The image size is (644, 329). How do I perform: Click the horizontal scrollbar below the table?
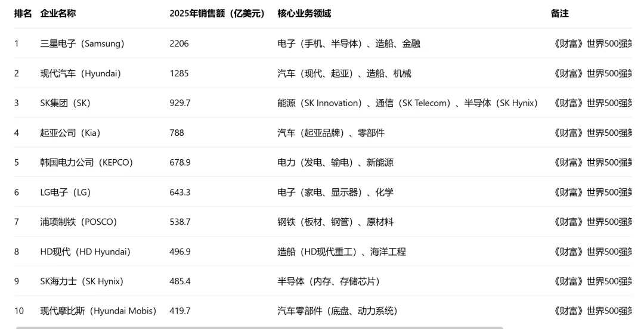click(x=259, y=328)
